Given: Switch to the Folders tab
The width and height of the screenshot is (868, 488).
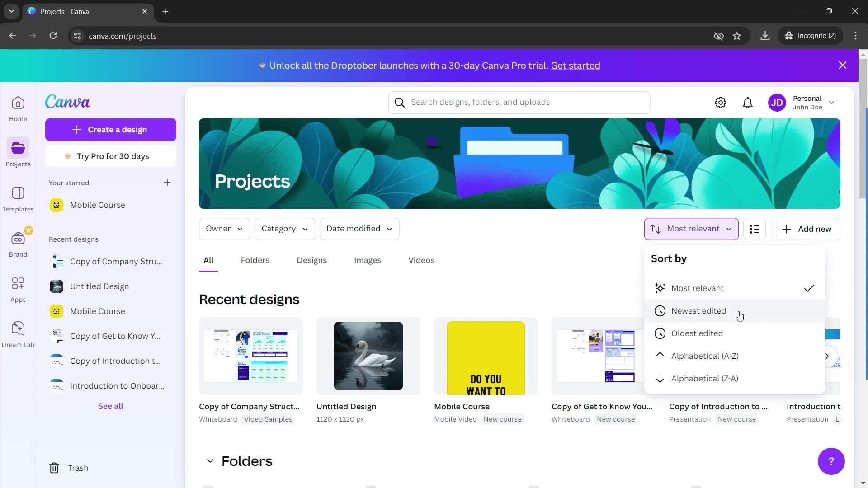Looking at the screenshot, I should [x=255, y=260].
